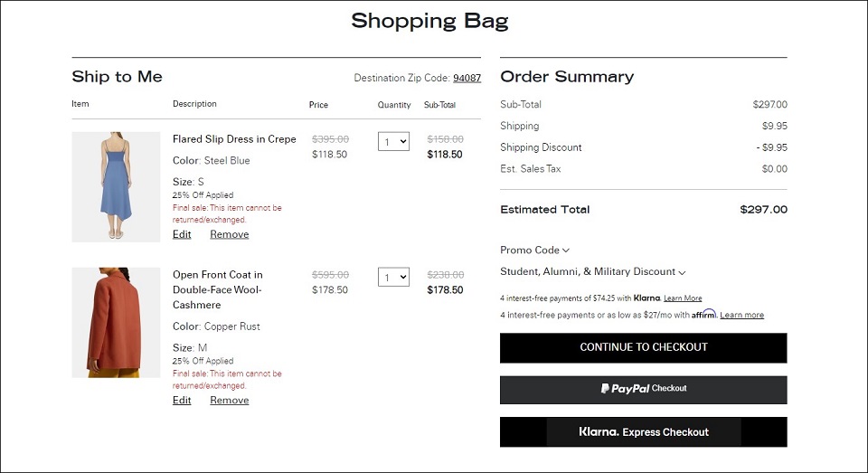Expand the Promo Code section
This screenshot has height=473, width=868.
coord(534,251)
